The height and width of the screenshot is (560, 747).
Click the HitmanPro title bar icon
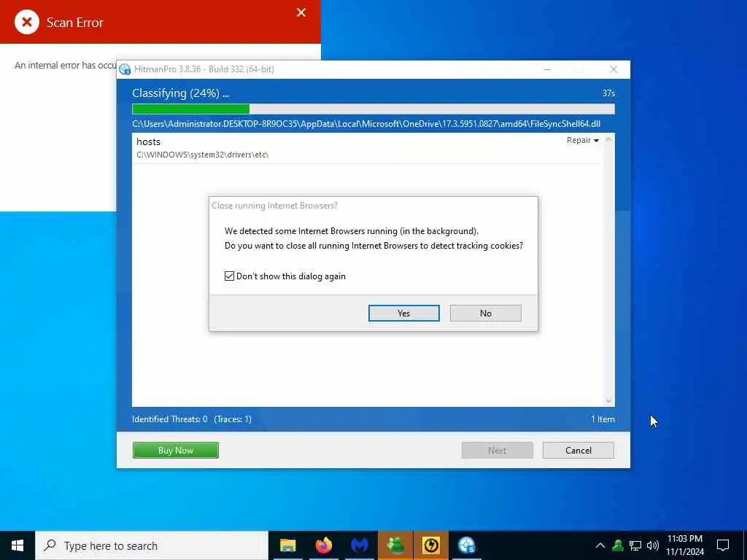(125, 69)
